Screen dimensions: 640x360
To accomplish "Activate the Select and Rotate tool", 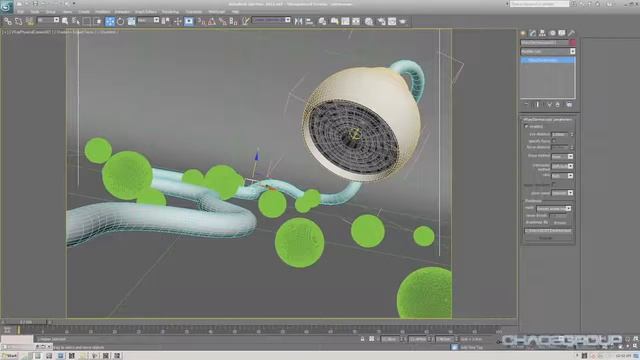I will click(x=120, y=21).
